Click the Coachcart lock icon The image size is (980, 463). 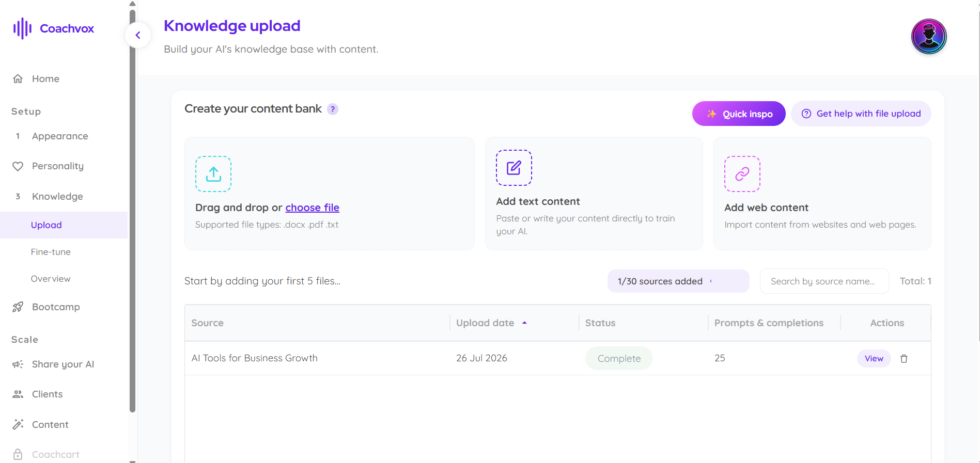(x=18, y=454)
